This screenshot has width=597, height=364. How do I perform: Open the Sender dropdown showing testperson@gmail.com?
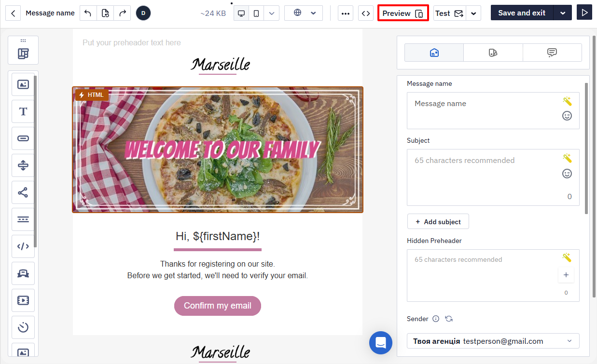[x=493, y=341]
